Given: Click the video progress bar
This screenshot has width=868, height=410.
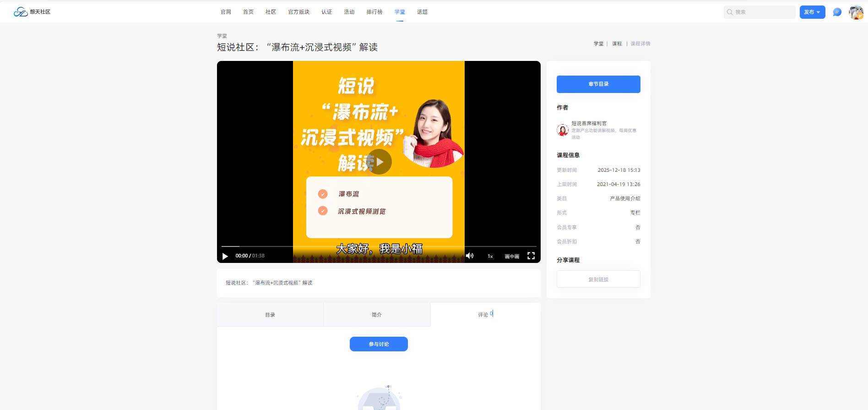Looking at the screenshot, I should (x=379, y=246).
